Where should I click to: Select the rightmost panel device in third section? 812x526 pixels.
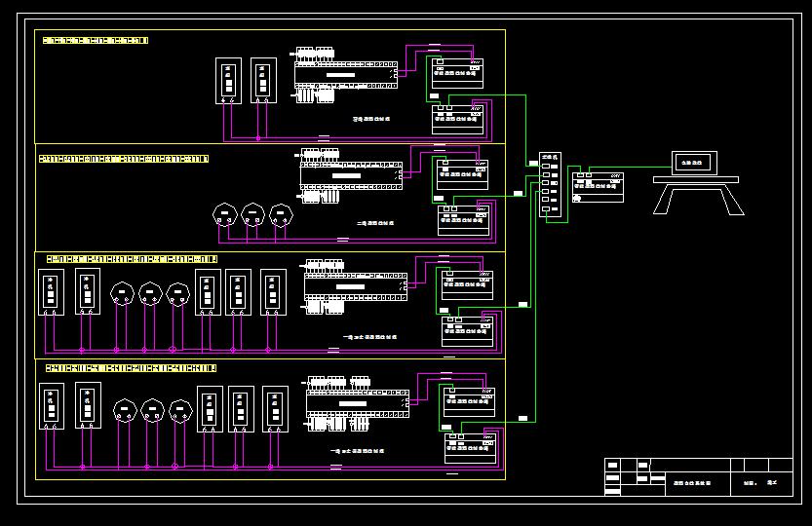pyautogui.click(x=273, y=292)
